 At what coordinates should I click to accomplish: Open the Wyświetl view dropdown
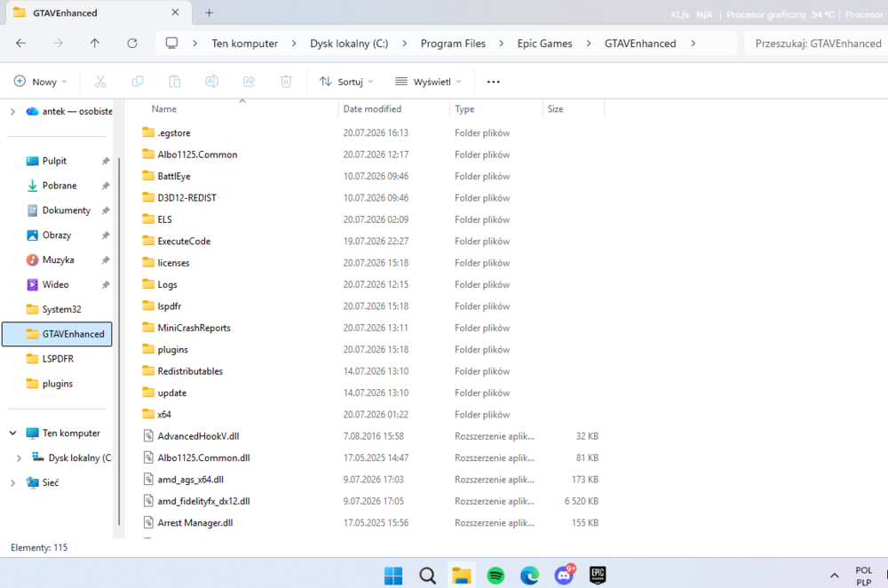pyautogui.click(x=428, y=82)
